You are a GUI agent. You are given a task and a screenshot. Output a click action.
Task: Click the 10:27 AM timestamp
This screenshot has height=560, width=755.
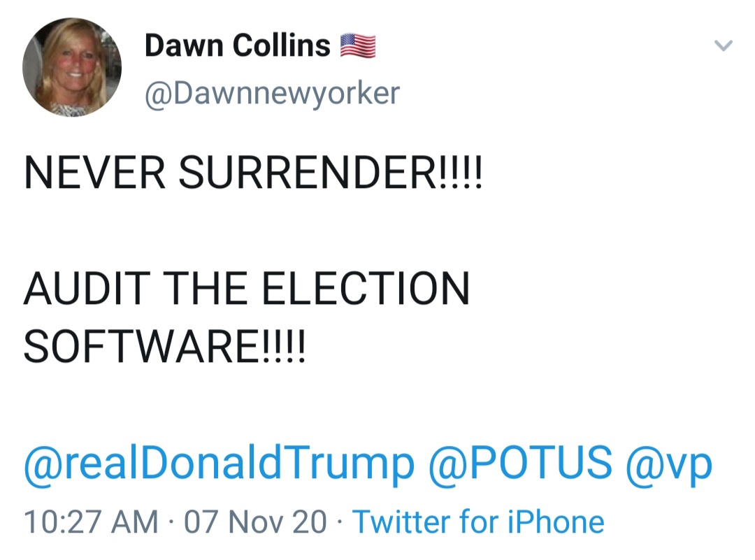tap(91, 522)
